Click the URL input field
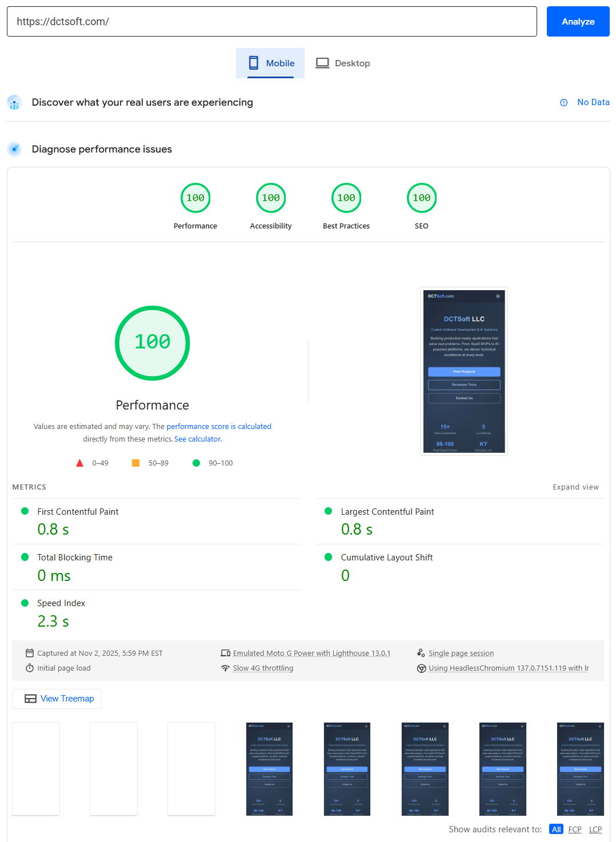 tap(271, 22)
